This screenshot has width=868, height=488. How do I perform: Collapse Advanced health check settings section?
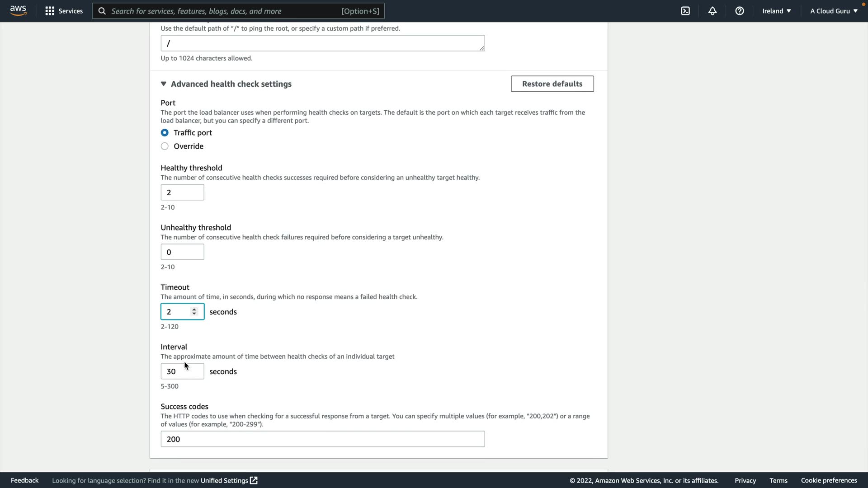[x=164, y=84]
